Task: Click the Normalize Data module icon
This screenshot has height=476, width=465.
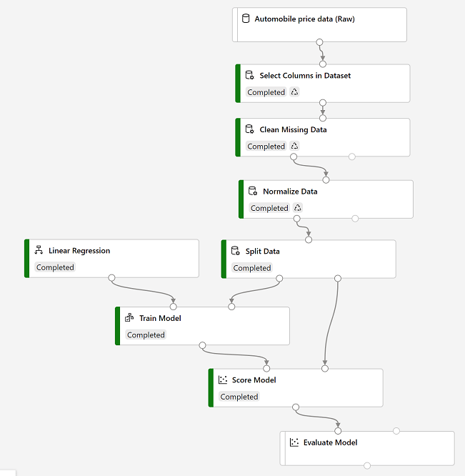Action: pyautogui.click(x=253, y=191)
